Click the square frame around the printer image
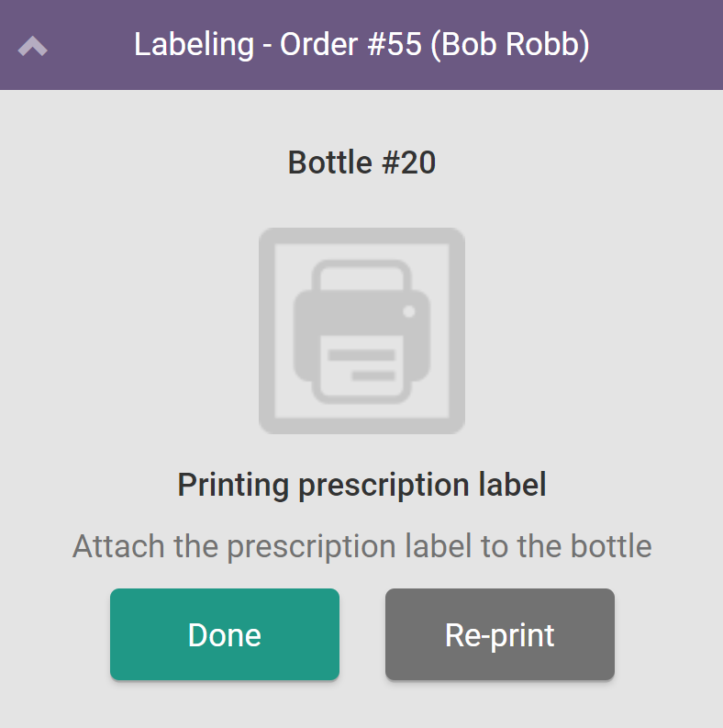The width and height of the screenshot is (723, 728). pyautogui.click(x=268, y=330)
